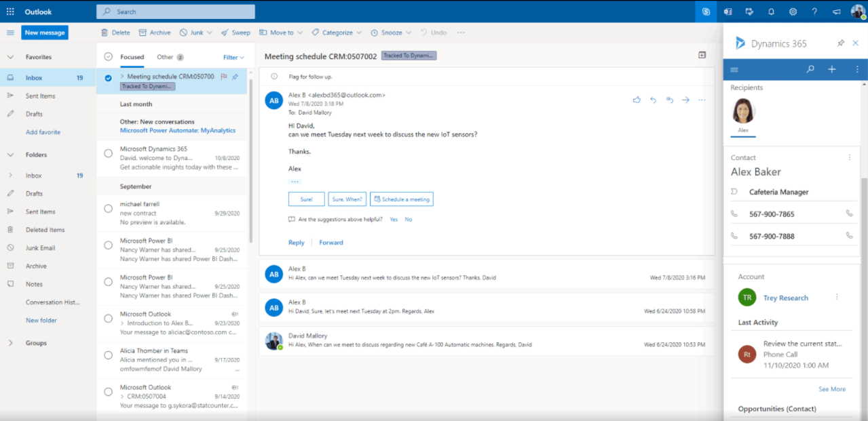This screenshot has width=868, height=421.
Task: Open the Snooze dropdown
Action: (x=409, y=33)
